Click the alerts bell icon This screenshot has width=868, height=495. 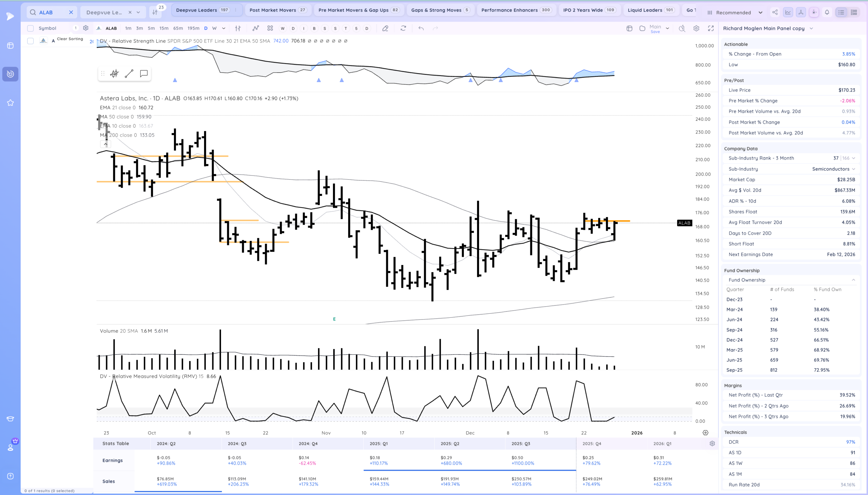827,12
